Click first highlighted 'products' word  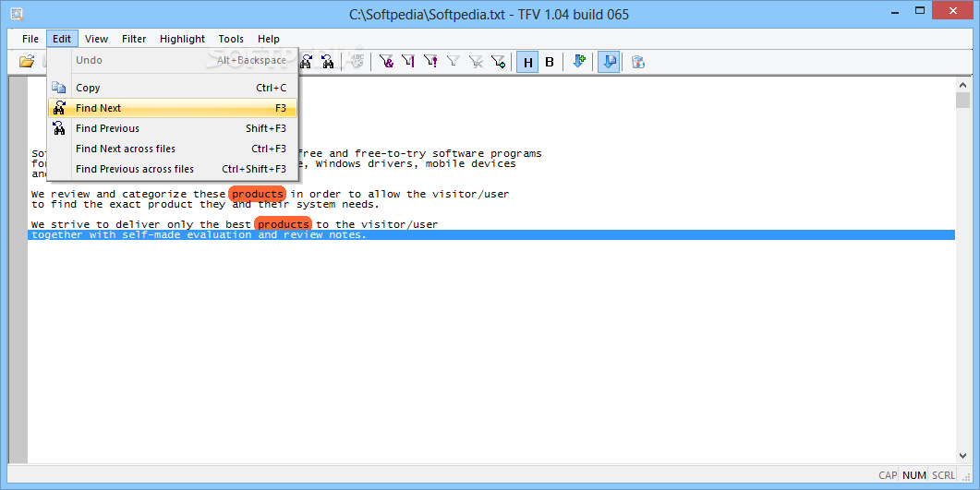[257, 194]
